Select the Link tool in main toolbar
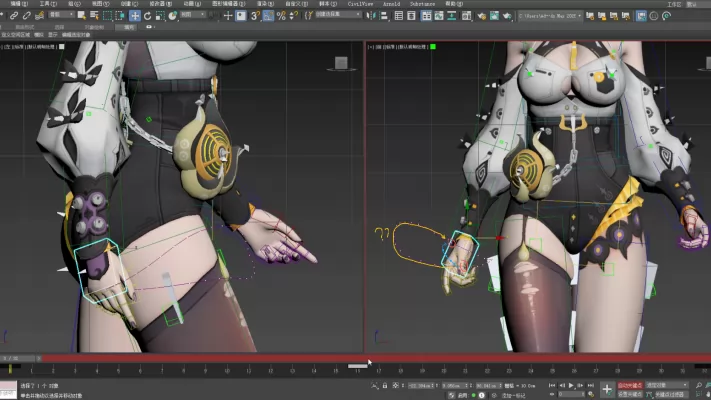This screenshot has height=400, width=711. click(x=14, y=16)
